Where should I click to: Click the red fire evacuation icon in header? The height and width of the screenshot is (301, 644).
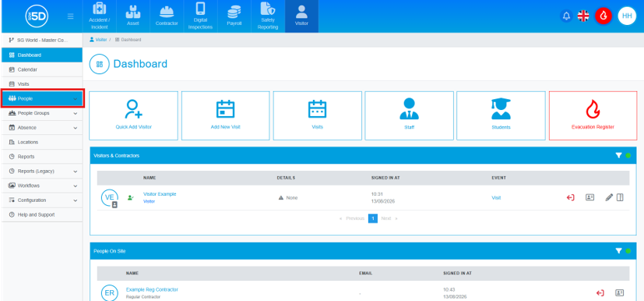(x=604, y=16)
